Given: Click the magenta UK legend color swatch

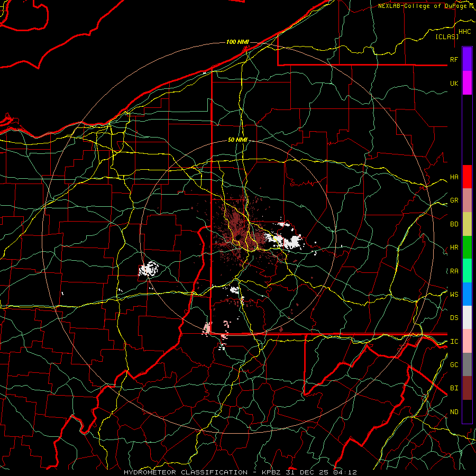Looking at the screenshot, I should click(x=467, y=83).
